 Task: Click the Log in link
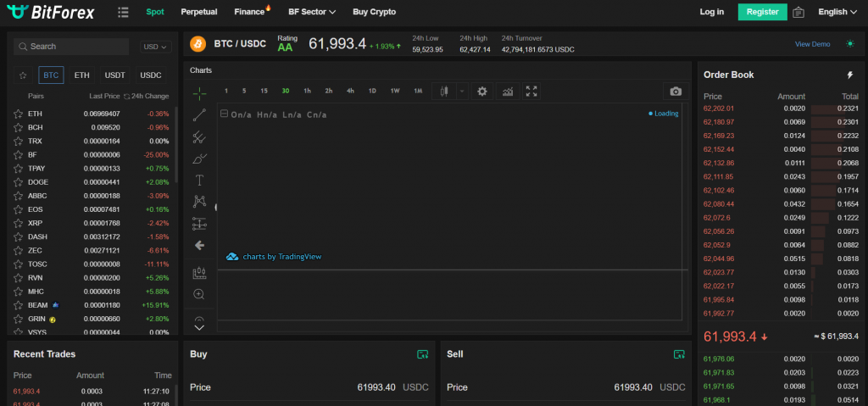712,12
